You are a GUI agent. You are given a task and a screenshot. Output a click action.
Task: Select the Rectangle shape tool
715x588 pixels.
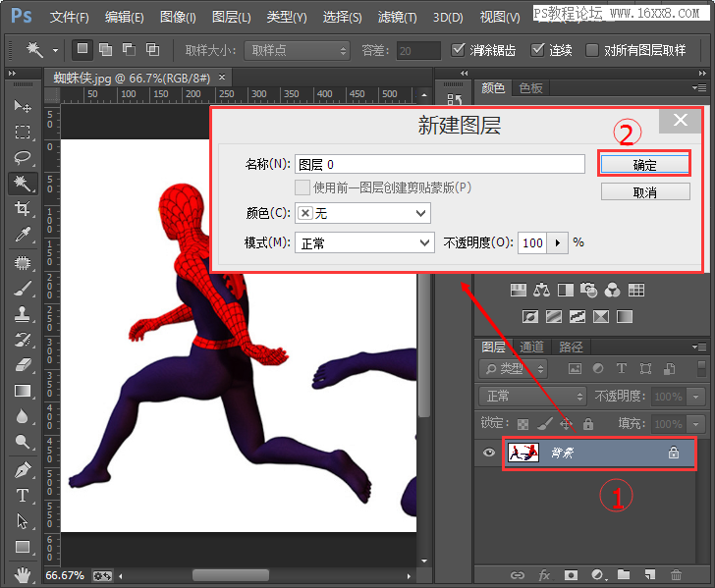click(x=22, y=547)
